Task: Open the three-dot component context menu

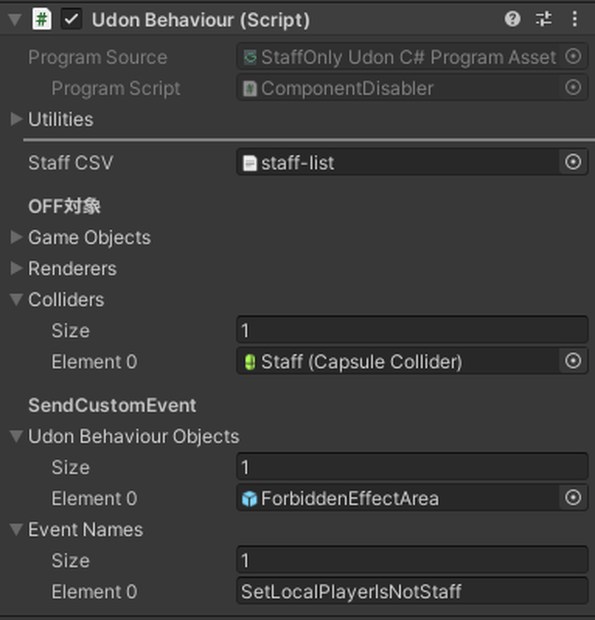Action: click(574, 19)
